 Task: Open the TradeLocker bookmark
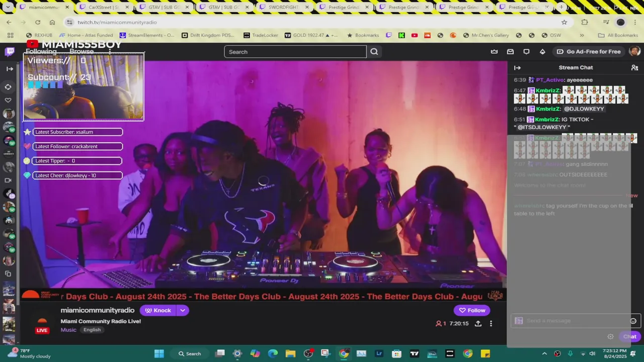pos(261,35)
